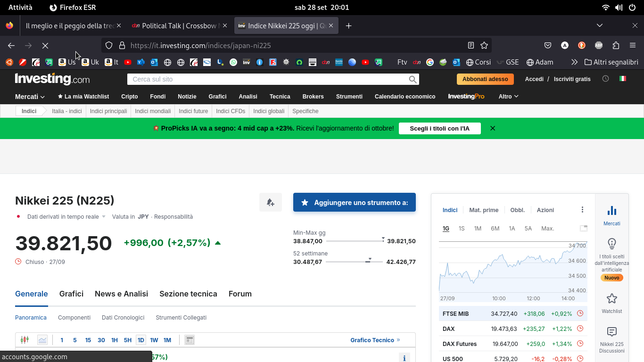The height and width of the screenshot is (362, 644).
Task: Select 15 minute chart interval
Action: pos(88,340)
